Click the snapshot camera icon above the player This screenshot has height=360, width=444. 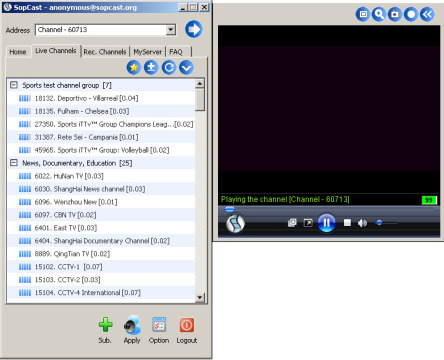395,14
